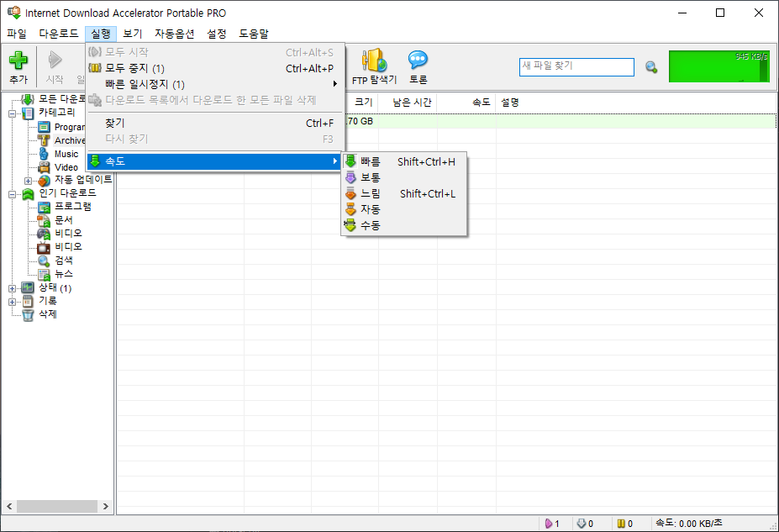Viewport: 779px width, 532px height.
Task: Click the gamepad 비디오 icon
Action: click(44, 234)
